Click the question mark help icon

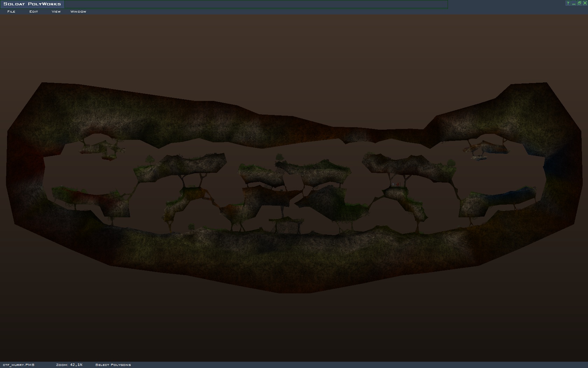click(x=568, y=3)
